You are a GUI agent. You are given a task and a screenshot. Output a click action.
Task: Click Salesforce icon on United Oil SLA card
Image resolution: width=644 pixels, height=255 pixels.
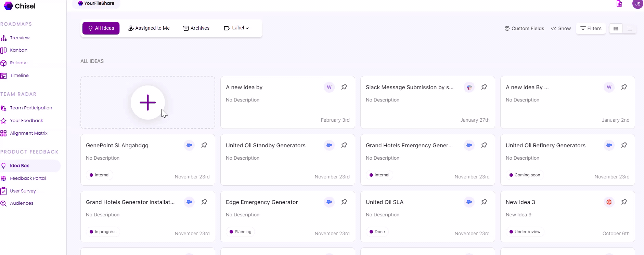(469, 202)
